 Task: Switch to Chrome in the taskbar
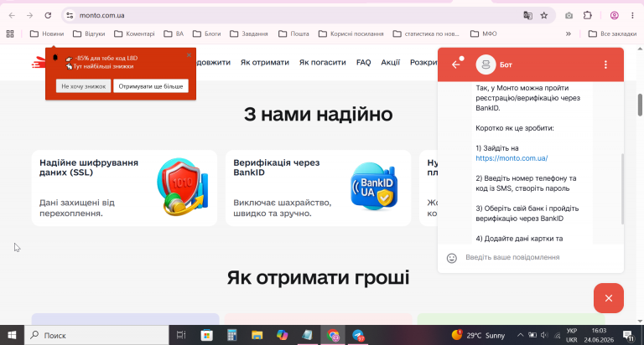tap(333, 335)
